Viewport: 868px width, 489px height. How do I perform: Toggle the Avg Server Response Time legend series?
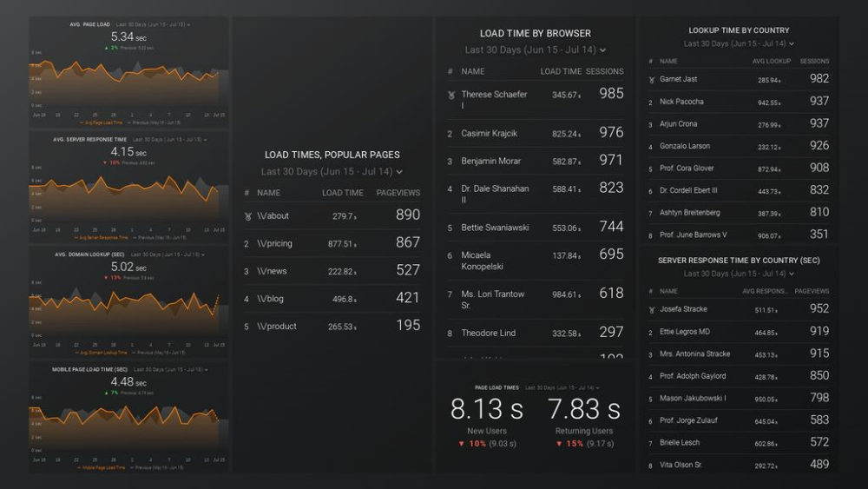tap(101, 237)
